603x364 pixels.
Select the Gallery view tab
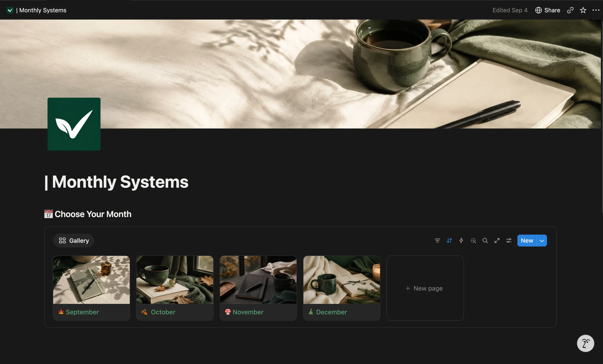point(74,240)
